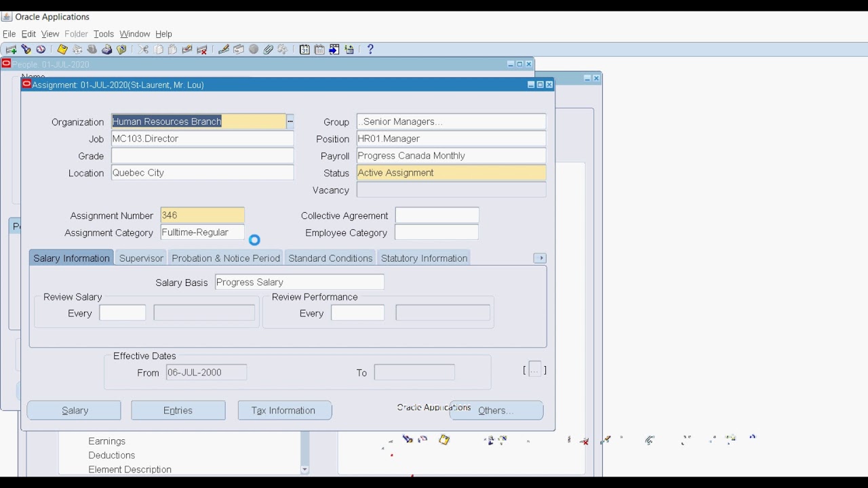Click the Zoom toolbar icon

click(x=239, y=49)
